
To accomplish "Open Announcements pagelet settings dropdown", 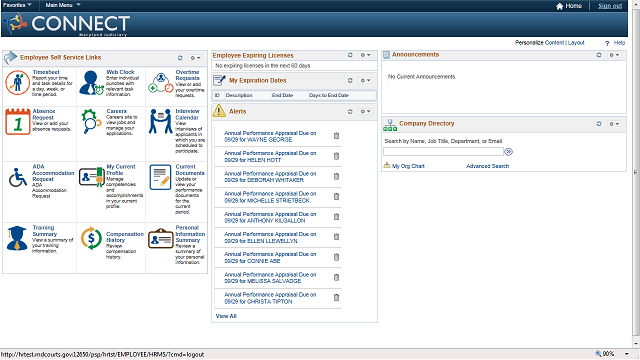I will click(x=614, y=55).
